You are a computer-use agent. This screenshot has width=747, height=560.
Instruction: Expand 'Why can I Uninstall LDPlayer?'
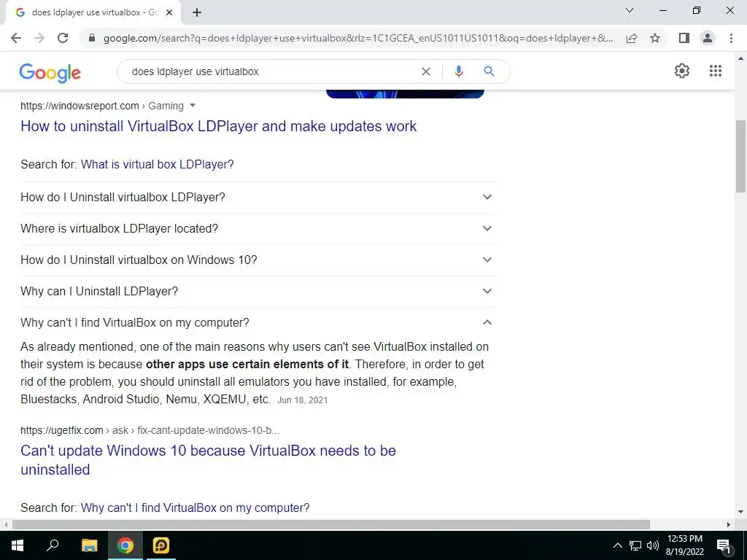pos(258,292)
